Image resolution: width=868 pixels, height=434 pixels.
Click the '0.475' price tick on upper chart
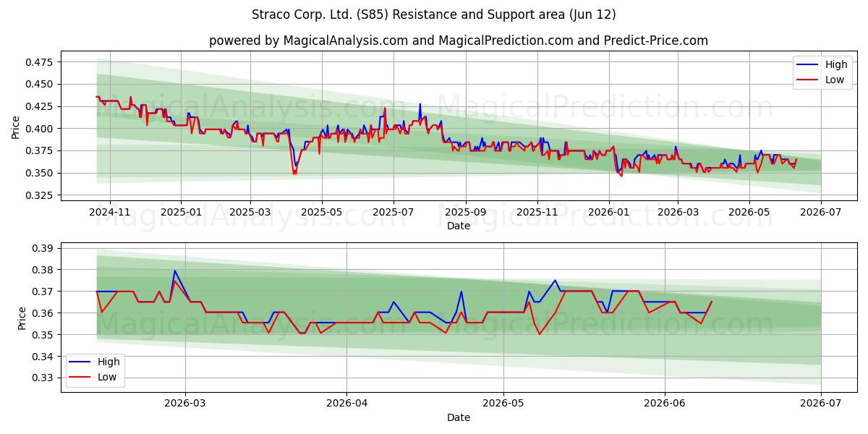pos(41,62)
